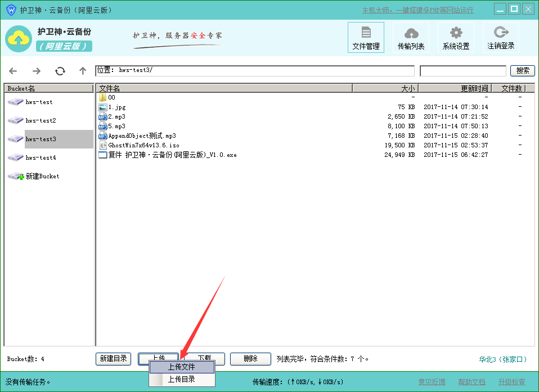This screenshot has width=539, height=392.
Task: Click the disc icon of GhostWin7x64v13.6.iso
Action: (103, 145)
